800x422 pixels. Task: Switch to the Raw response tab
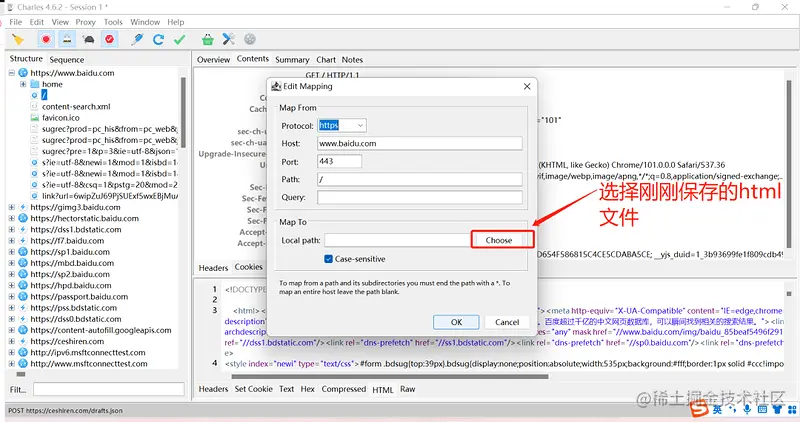tap(408, 389)
